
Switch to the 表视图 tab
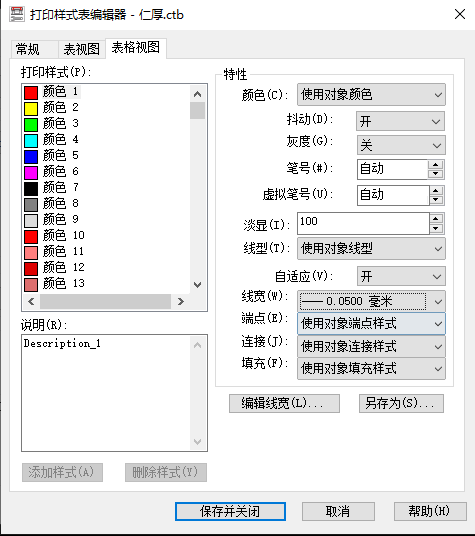[82, 49]
